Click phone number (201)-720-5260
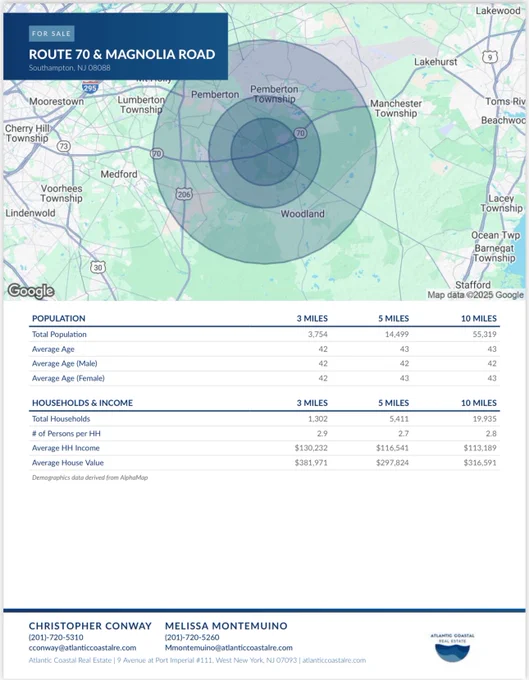The height and width of the screenshot is (680, 529). pos(192,637)
